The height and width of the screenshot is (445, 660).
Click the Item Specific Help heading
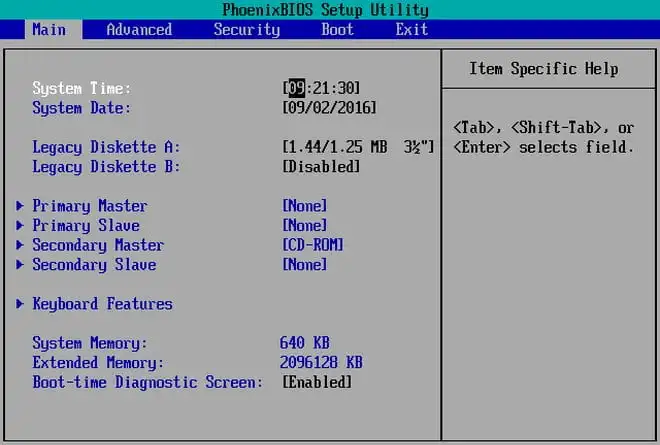coord(543,69)
